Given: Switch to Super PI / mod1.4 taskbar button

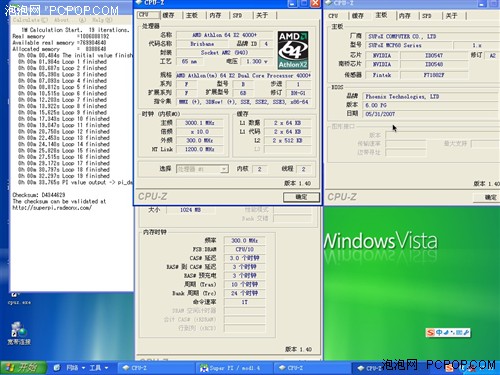Looking at the screenshot, I should pyautogui.click(x=234, y=368).
